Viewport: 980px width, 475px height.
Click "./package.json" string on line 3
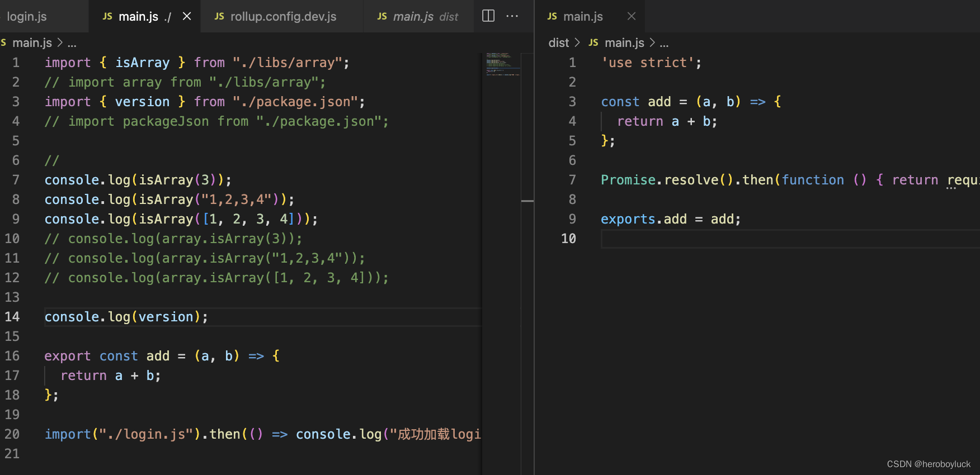pyautogui.click(x=295, y=102)
